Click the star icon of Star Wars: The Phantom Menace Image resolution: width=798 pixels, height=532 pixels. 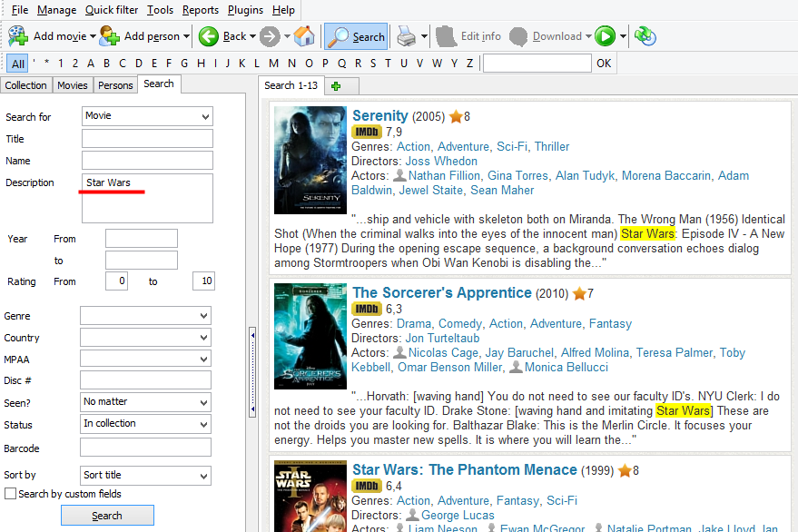tap(625, 471)
